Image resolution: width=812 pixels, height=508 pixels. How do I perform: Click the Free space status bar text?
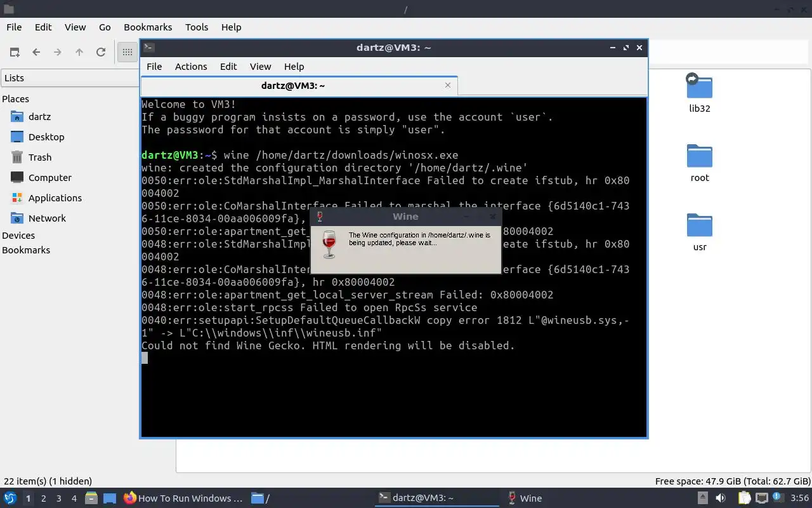pos(733,481)
